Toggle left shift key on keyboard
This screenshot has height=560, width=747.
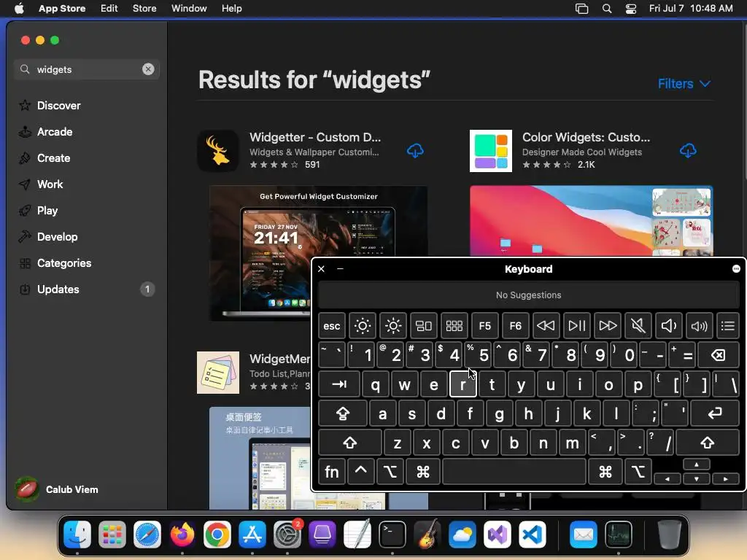pos(349,443)
